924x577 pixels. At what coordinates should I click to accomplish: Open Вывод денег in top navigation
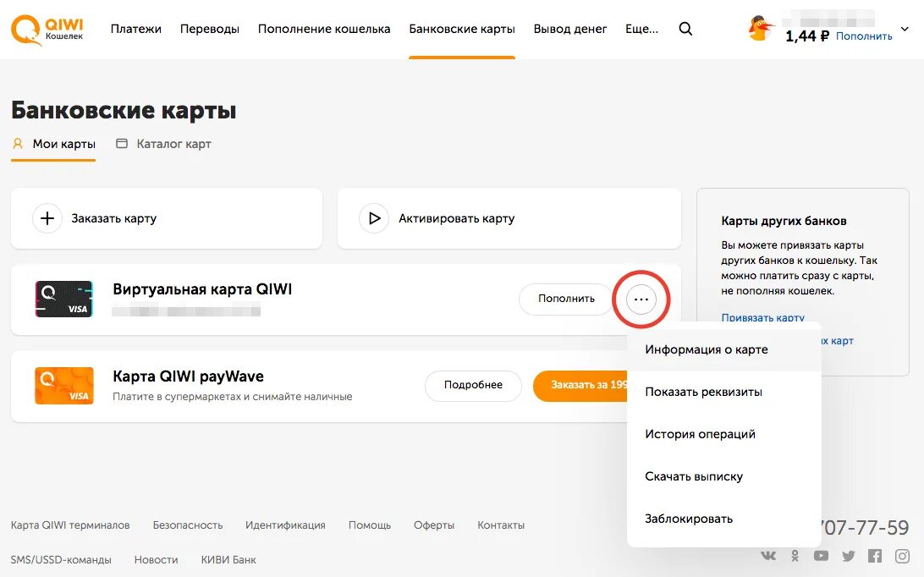(569, 29)
